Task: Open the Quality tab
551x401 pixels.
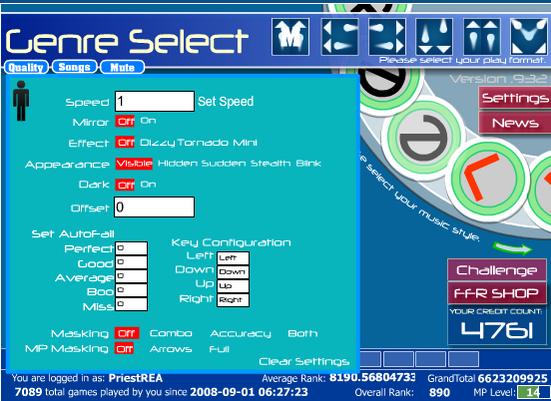Action: point(26,67)
